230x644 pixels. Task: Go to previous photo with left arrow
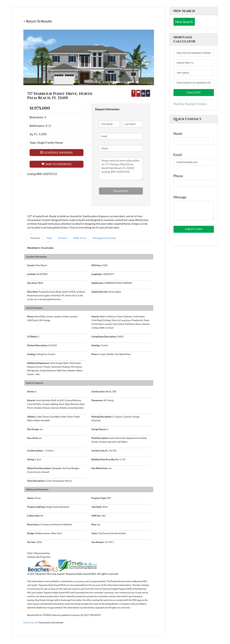(30, 62)
